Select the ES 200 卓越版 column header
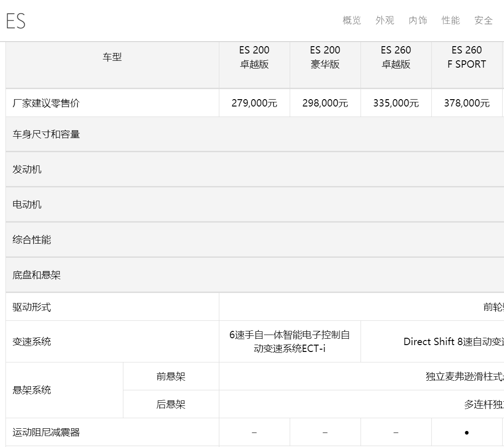 pyautogui.click(x=254, y=57)
